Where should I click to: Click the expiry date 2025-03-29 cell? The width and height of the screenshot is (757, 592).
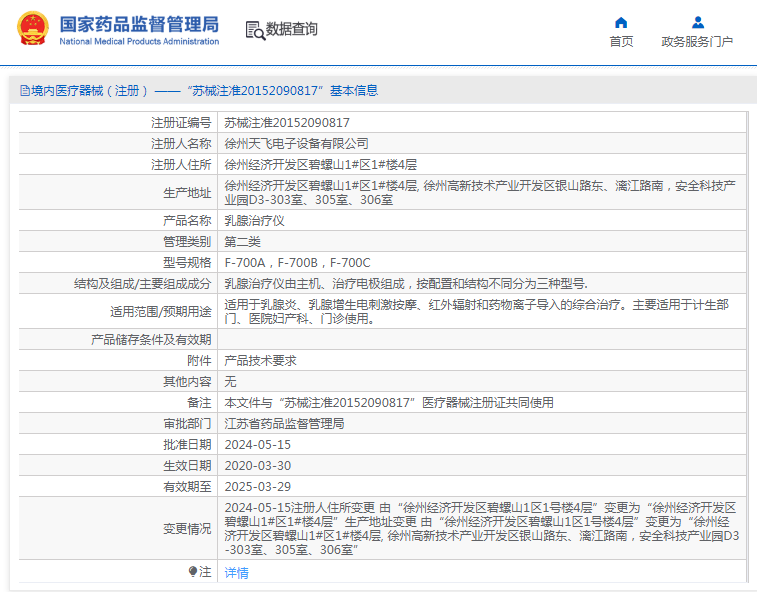482,487
